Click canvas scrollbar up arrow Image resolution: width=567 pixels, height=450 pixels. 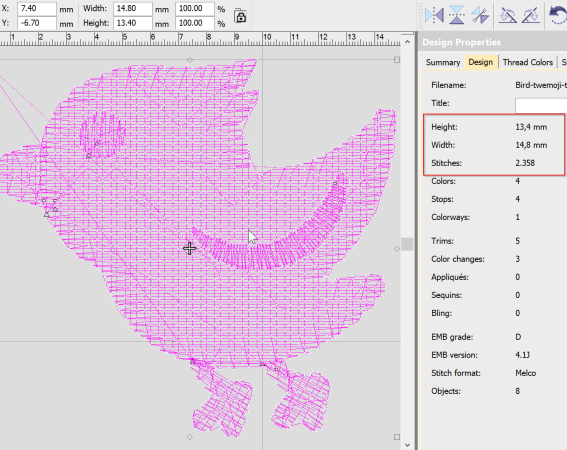[x=408, y=42]
